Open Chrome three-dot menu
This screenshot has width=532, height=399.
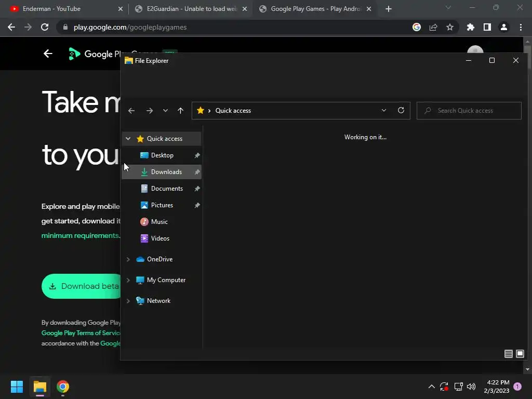[x=521, y=27]
